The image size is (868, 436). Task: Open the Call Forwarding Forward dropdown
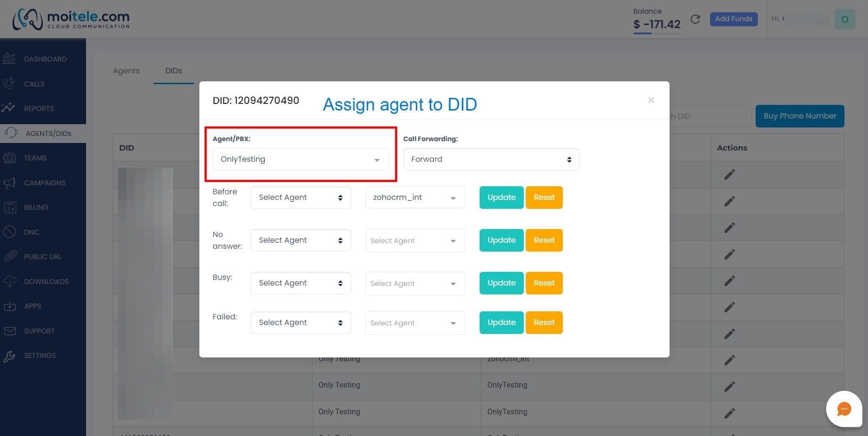[x=491, y=159]
